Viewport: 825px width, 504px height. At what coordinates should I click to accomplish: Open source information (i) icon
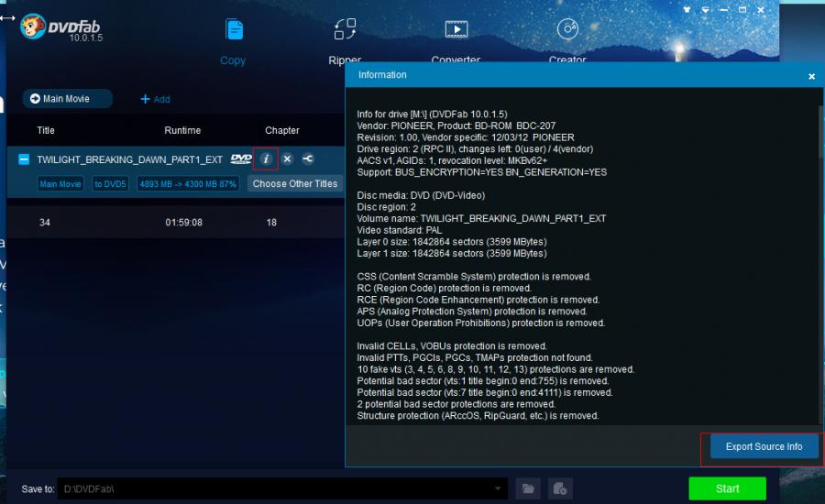266,159
